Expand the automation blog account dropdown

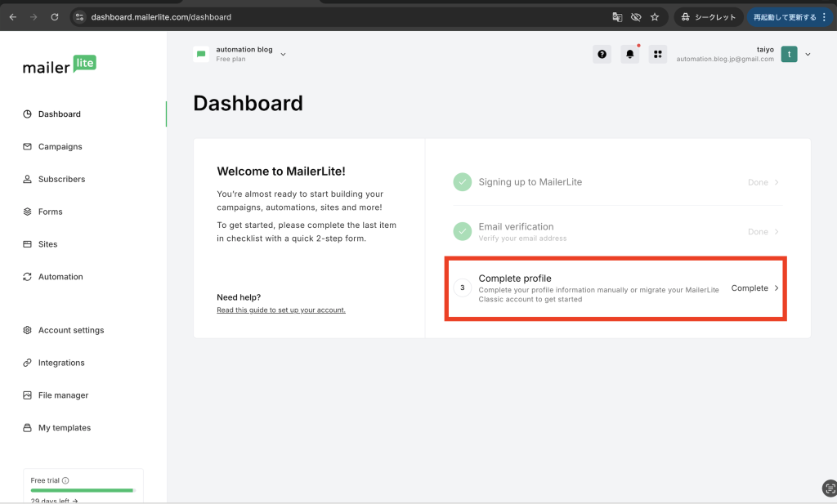click(x=283, y=54)
